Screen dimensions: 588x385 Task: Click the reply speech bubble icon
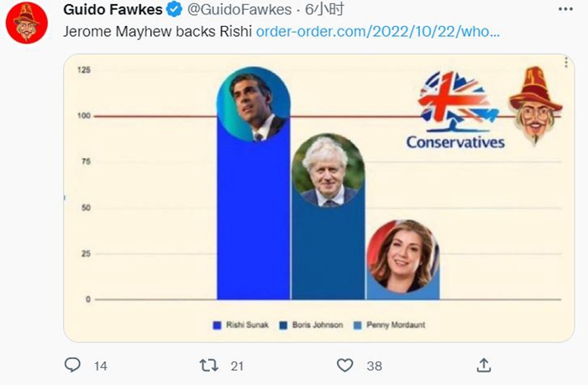(x=73, y=365)
